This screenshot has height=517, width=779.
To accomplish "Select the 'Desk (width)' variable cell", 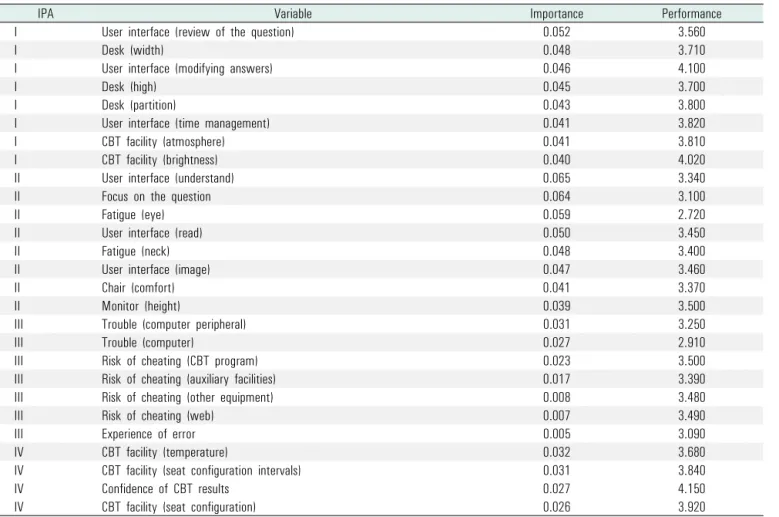I will [x=133, y=51].
